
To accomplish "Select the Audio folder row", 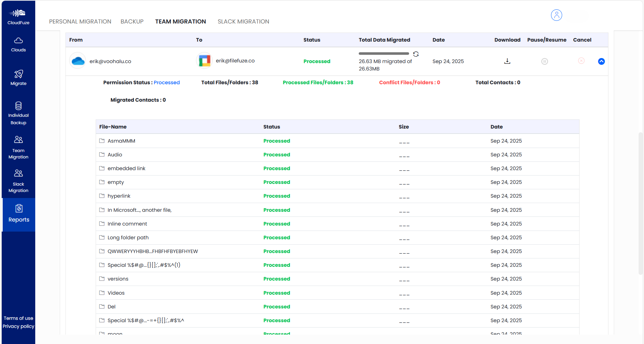I will [x=115, y=155].
